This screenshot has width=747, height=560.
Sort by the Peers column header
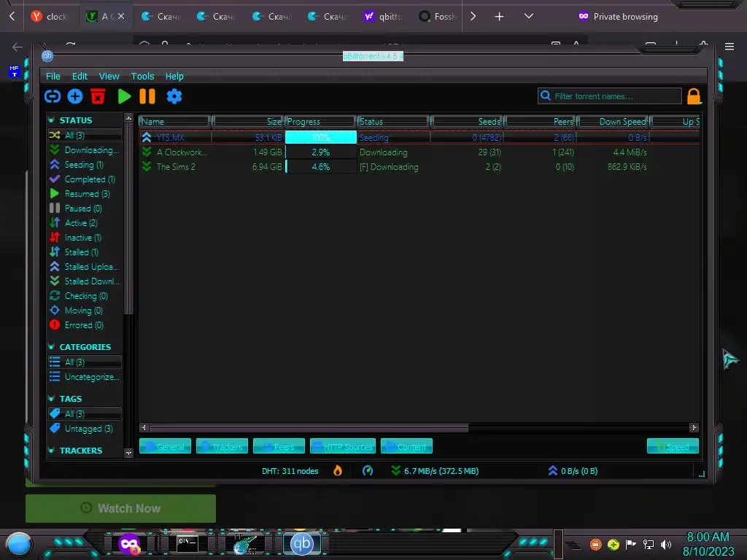coord(541,122)
